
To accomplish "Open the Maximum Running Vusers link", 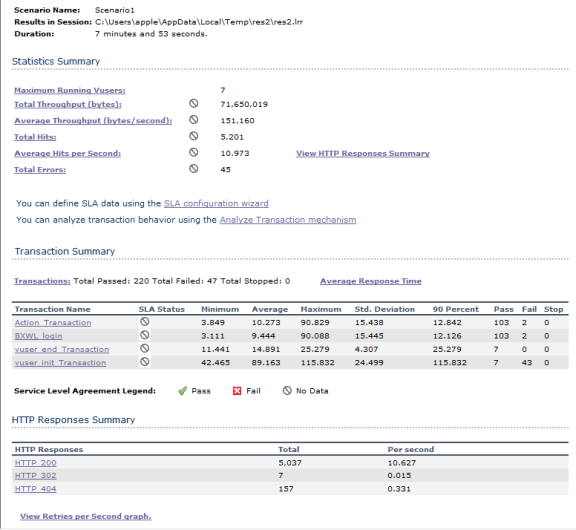I will (69, 90).
